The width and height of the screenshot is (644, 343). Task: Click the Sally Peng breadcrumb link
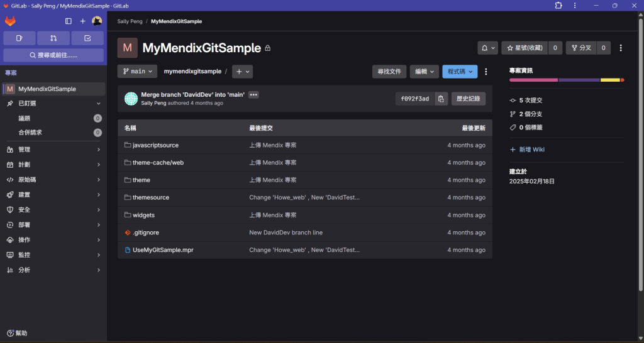pos(130,21)
